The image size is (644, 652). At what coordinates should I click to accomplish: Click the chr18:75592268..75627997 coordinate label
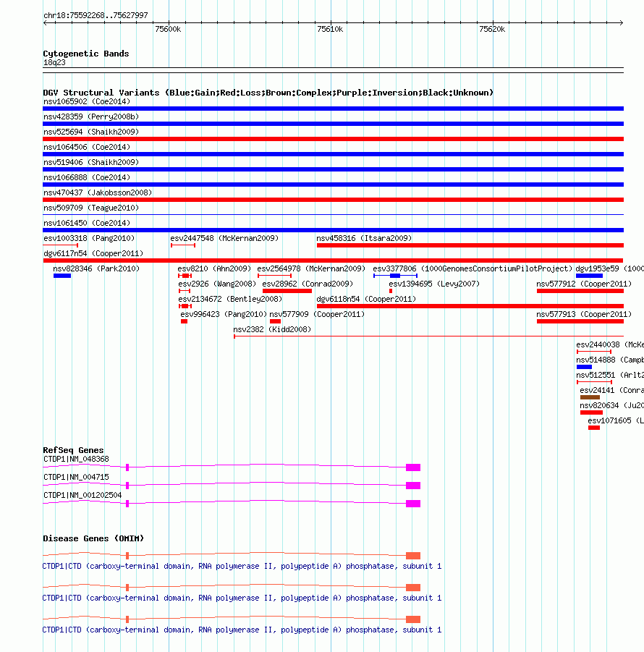(x=96, y=15)
